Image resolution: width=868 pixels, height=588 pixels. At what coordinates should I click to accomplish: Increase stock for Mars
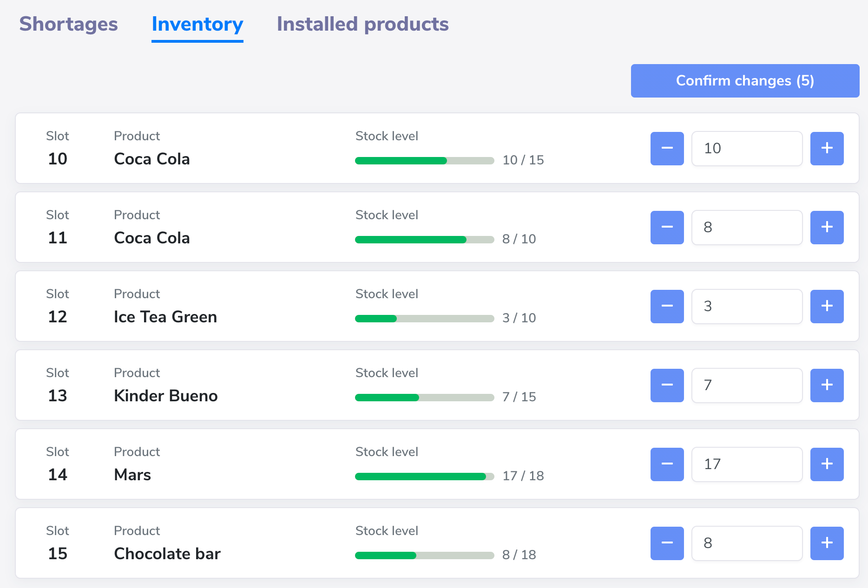pyautogui.click(x=827, y=464)
